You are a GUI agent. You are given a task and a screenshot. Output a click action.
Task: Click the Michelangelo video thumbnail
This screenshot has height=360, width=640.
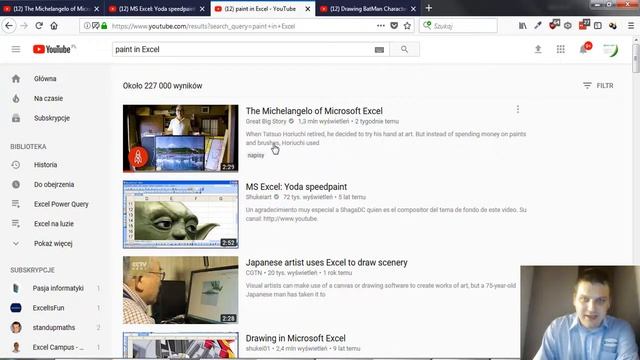(180, 138)
